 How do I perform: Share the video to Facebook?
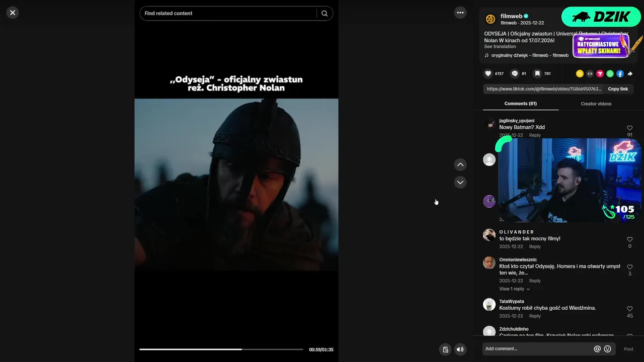tap(620, 73)
